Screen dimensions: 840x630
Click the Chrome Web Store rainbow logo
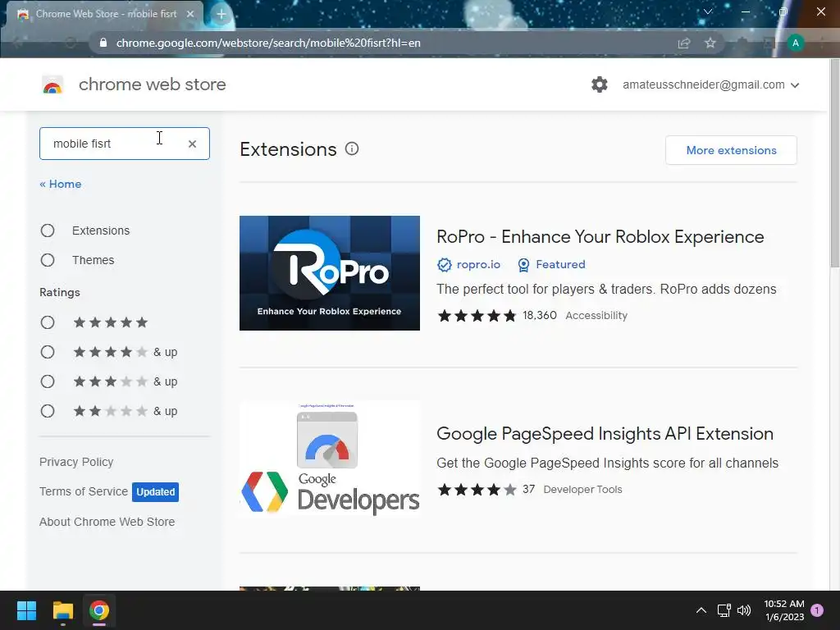point(52,84)
